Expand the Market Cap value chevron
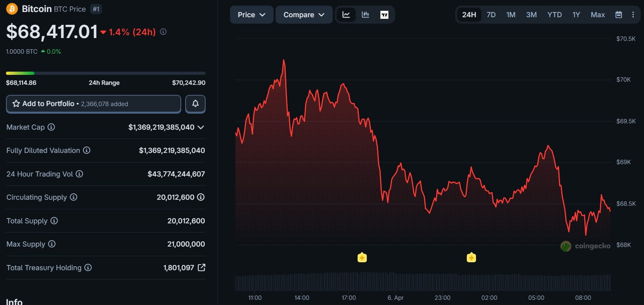Image resolution: width=644 pixels, height=305 pixels. 201,127
